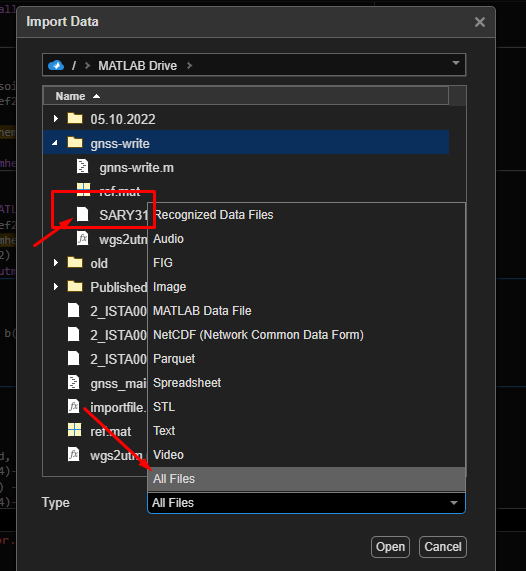
Task: Expand the Published folder tree arrow
Action: 56,287
